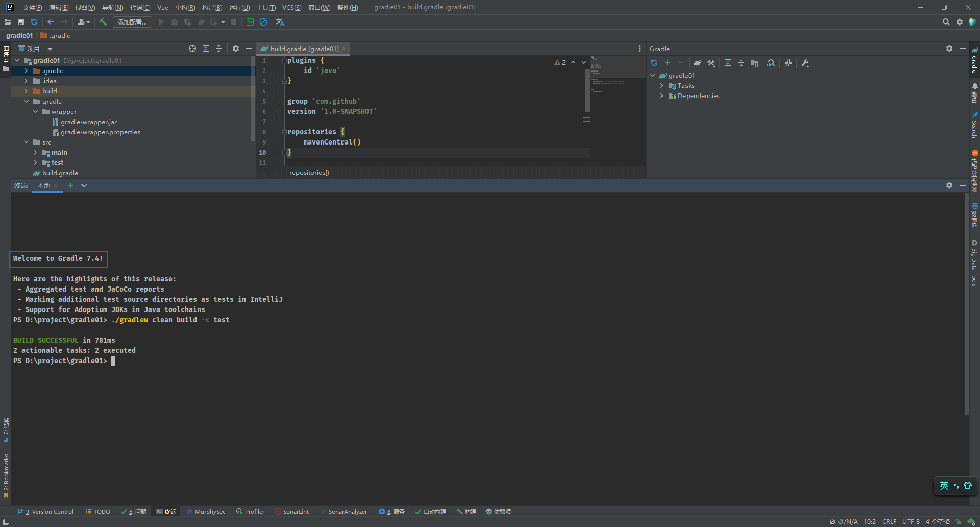Add new terminal session with plus
The height and width of the screenshot is (527, 980).
[71, 185]
